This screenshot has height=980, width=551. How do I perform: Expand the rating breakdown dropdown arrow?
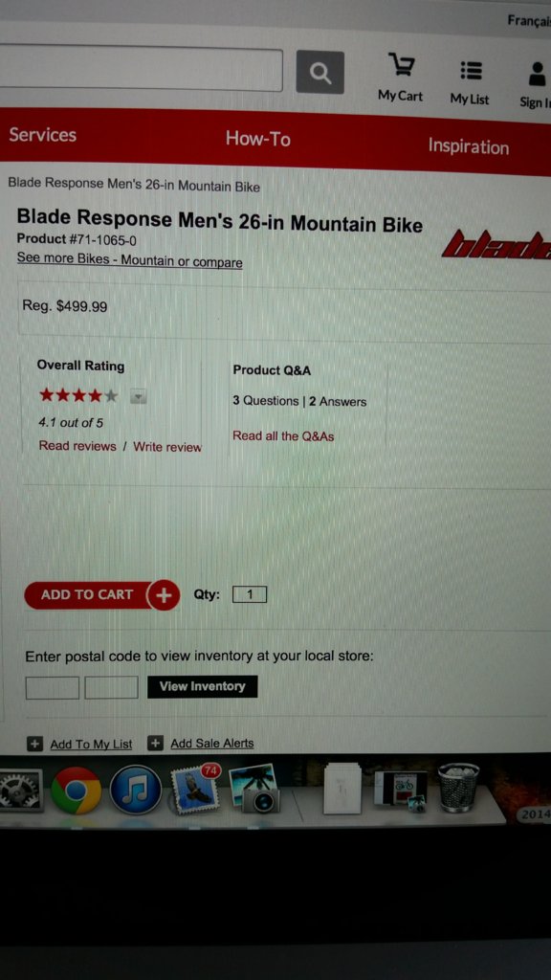(139, 396)
